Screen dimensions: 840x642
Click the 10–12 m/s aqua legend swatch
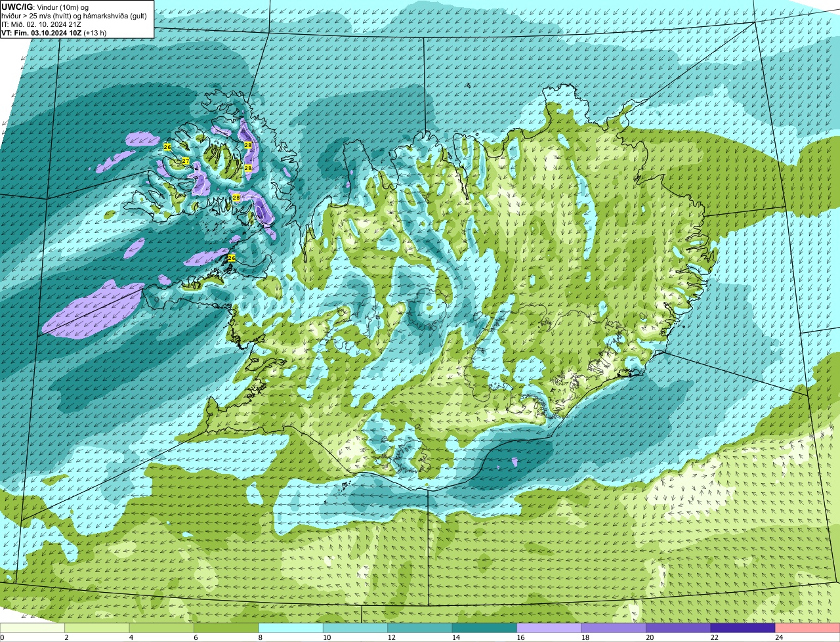click(x=356, y=628)
